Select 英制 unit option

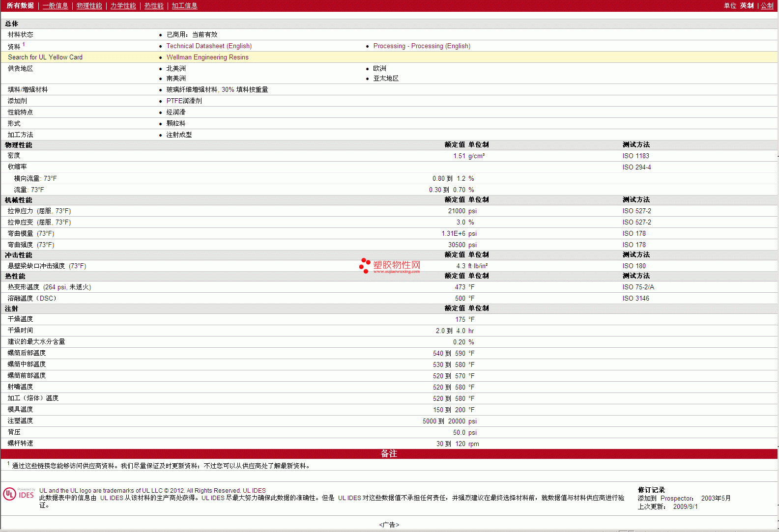point(747,6)
